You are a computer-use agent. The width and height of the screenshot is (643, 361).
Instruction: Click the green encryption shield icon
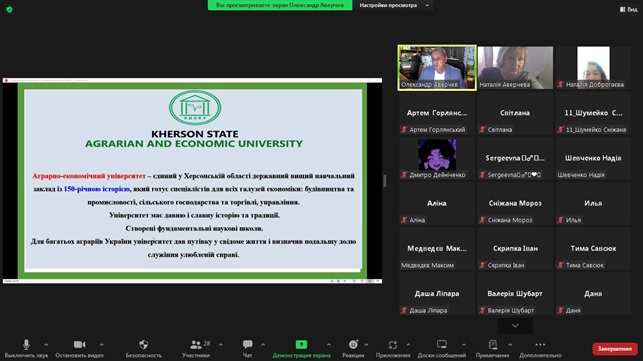pyautogui.click(x=9, y=9)
